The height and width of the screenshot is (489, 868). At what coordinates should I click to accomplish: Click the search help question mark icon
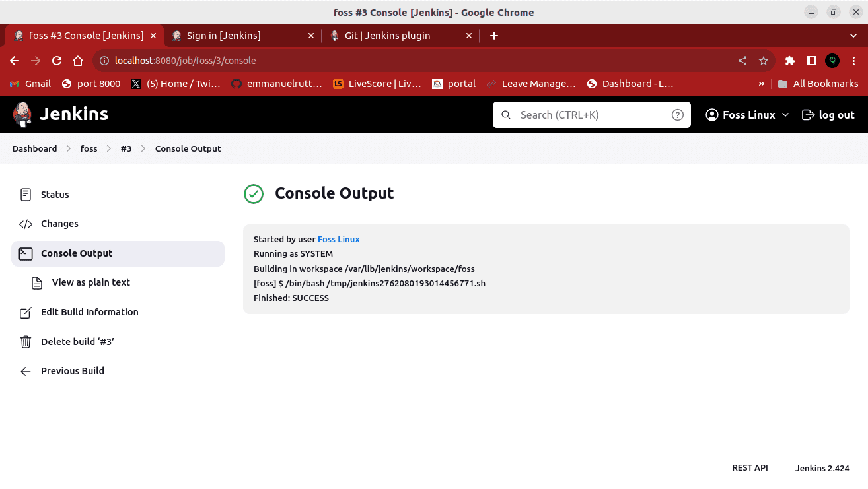tap(677, 115)
